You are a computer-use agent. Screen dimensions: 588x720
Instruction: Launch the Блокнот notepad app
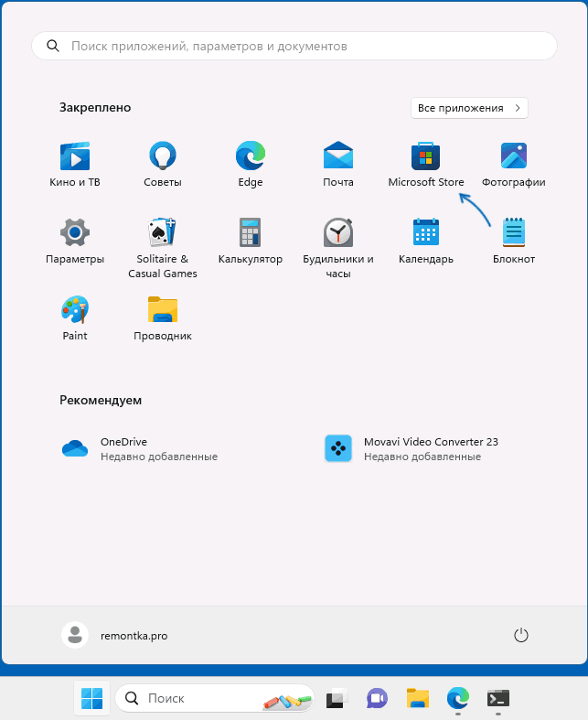coord(514,242)
